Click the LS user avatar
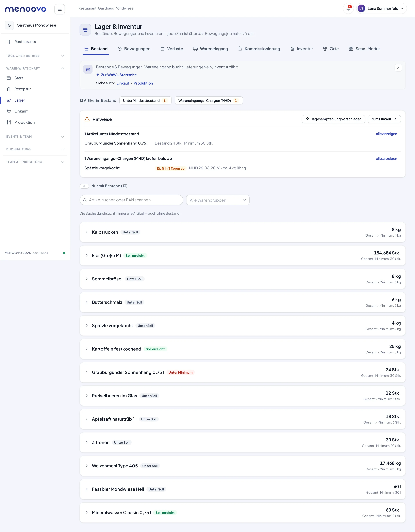415x532 pixels. [x=361, y=9]
